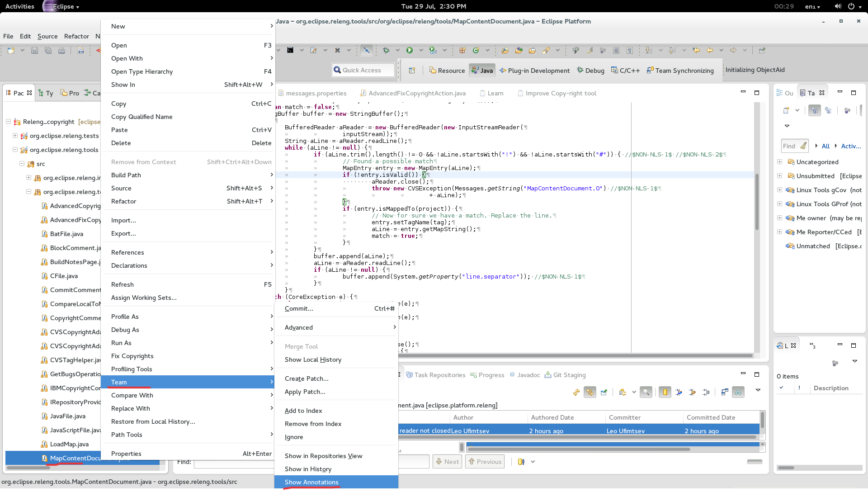Expand the Me owner query
The image size is (868, 492).
pyautogui.click(x=779, y=218)
